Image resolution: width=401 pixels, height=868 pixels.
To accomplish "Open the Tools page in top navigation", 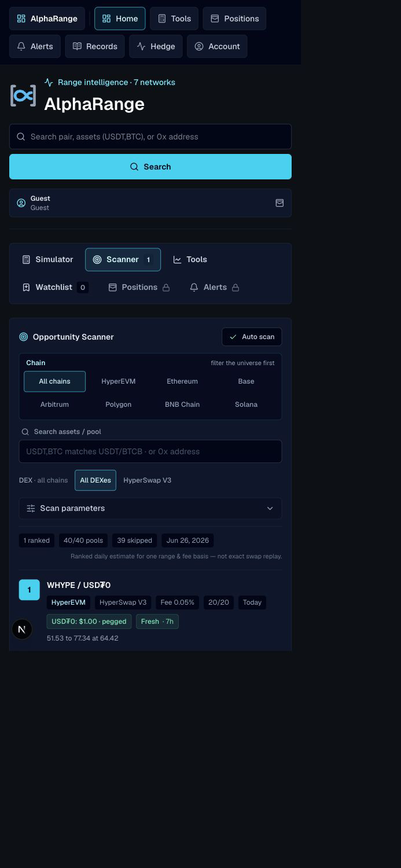I will 174,19.
